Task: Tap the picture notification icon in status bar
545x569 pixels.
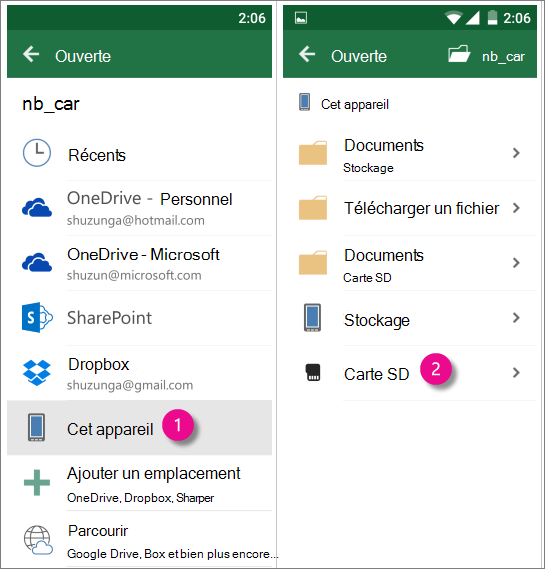Action: (x=301, y=17)
